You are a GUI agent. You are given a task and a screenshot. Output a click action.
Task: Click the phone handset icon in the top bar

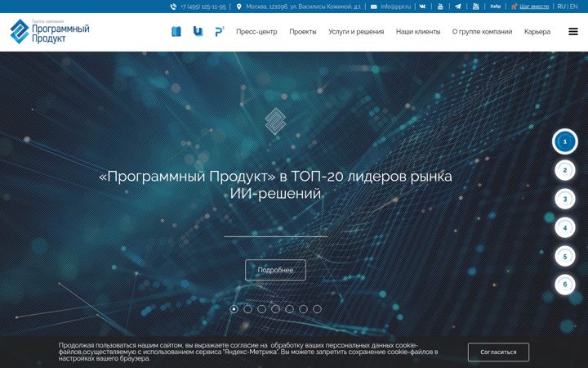(x=173, y=7)
